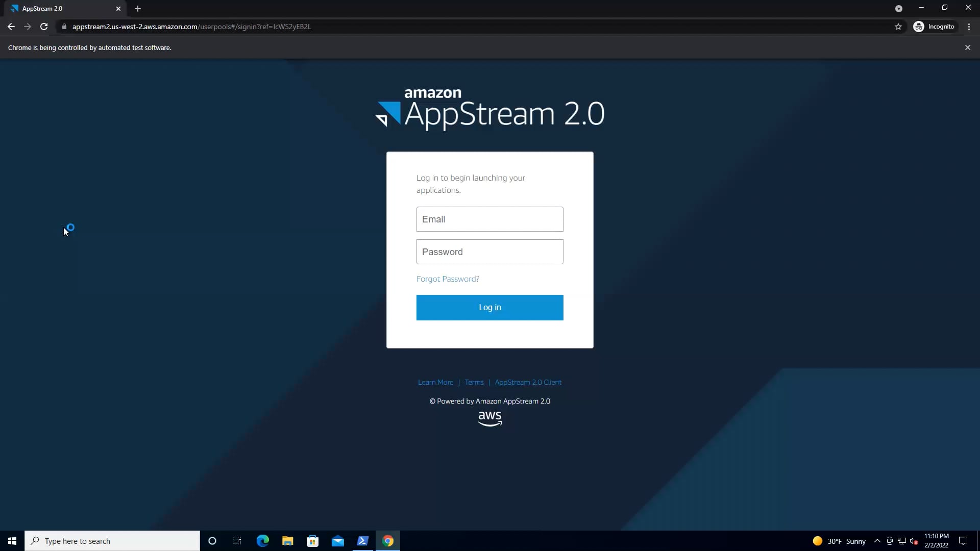Click the Log in button
980x551 pixels.
click(x=489, y=307)
